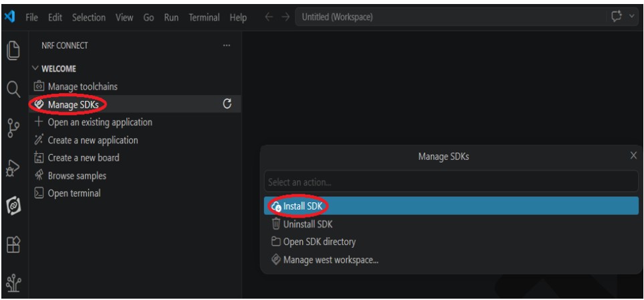Select the Uninstall SDK action
This screenshot has width=644, height=300.
(451, 224)
